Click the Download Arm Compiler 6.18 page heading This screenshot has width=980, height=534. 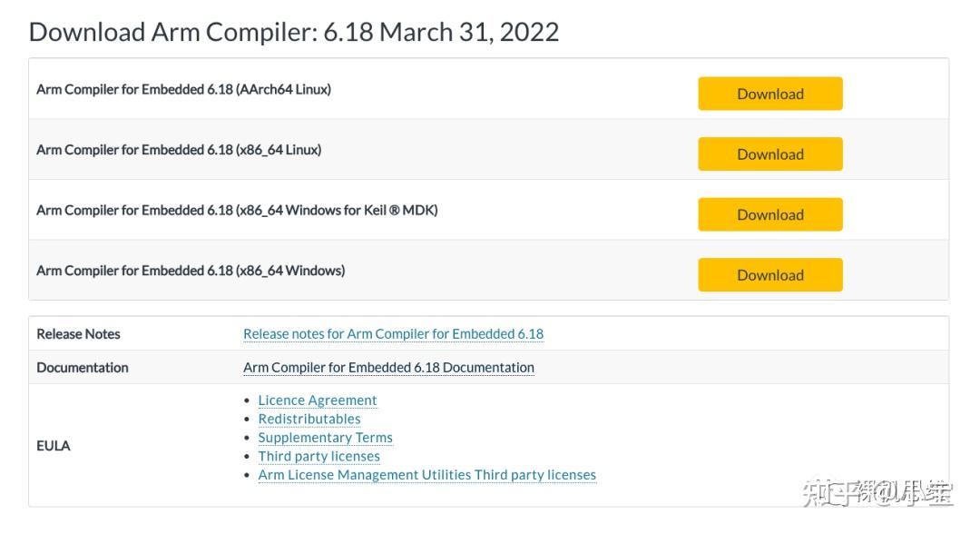point(294,32)
